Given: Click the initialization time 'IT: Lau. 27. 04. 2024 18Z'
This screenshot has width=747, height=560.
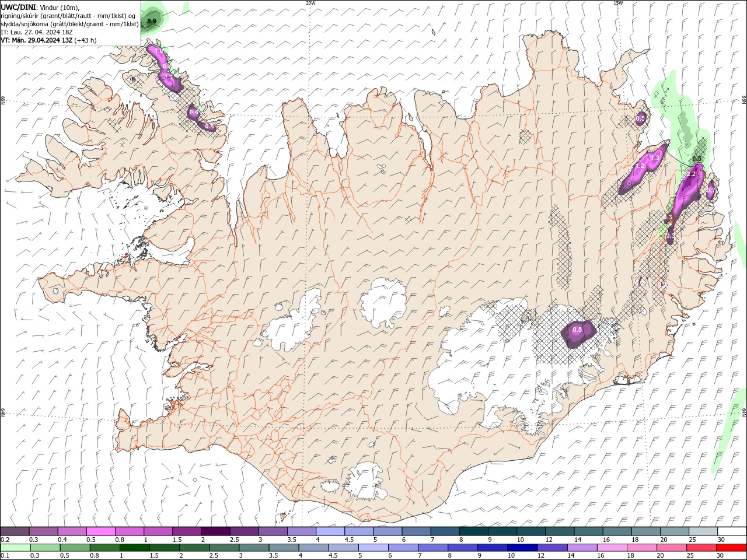Looking at the screenshot, I should point(36,32).
